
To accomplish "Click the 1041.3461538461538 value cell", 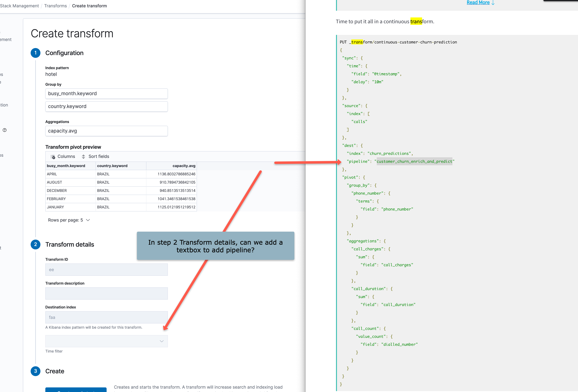I will [171, 199].
